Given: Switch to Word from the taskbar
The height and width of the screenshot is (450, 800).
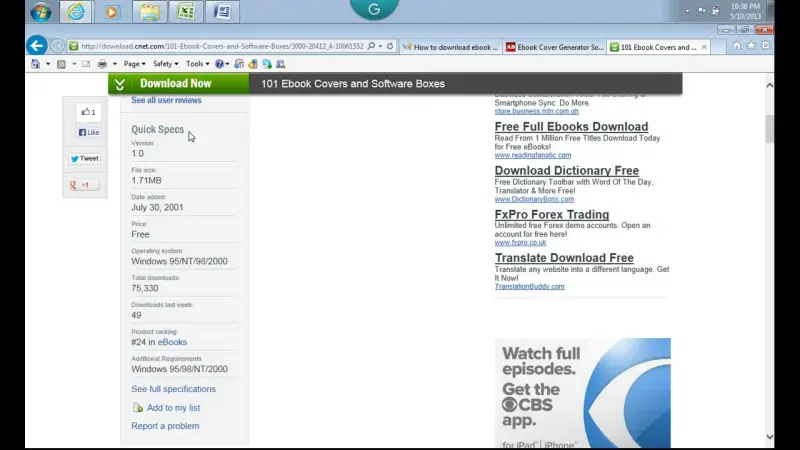Looking at the screenshot, I should pyautogui.click(x=222, y=12).
